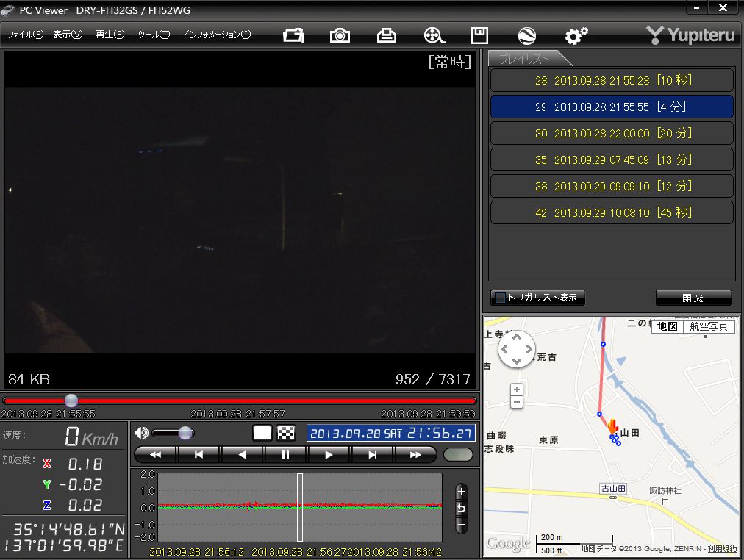Open the file folder toolbar icon
This screenshot has height=560, width=744.
(293, 35)
